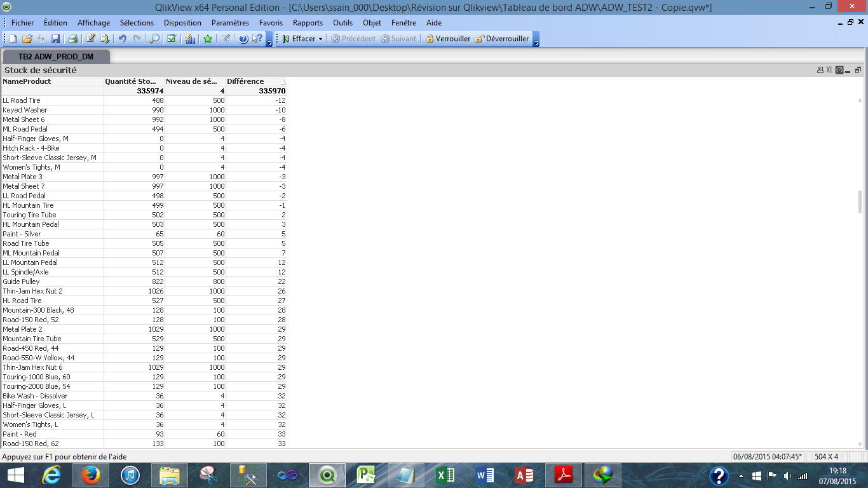
Task: Expand the Effacer dropdown arrow
Action: (320, 39)
